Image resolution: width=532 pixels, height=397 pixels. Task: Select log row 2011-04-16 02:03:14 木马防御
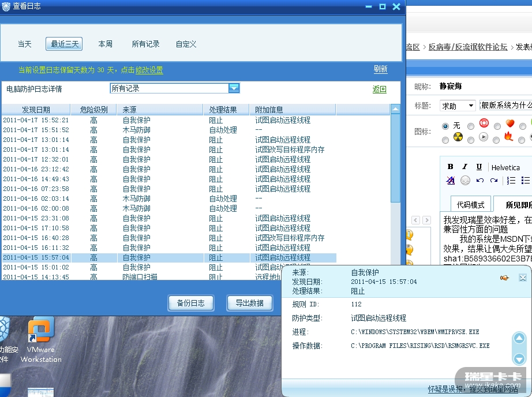[x=169, y=199]
